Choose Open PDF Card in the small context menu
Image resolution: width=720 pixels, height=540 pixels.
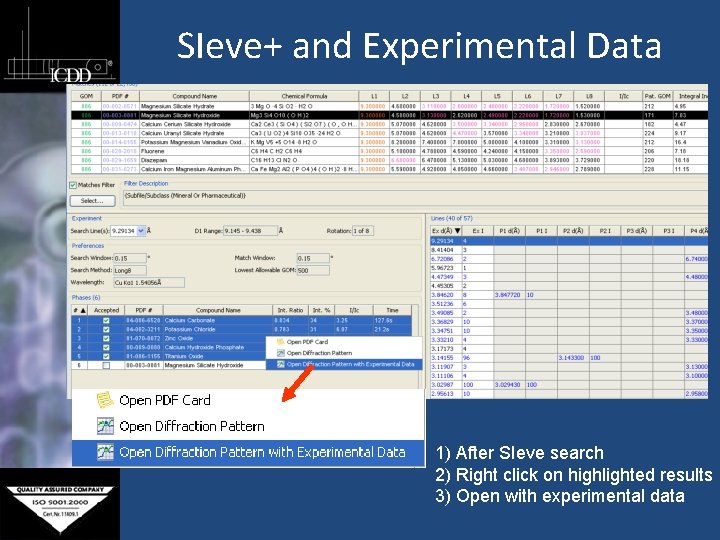coord(307,342)
